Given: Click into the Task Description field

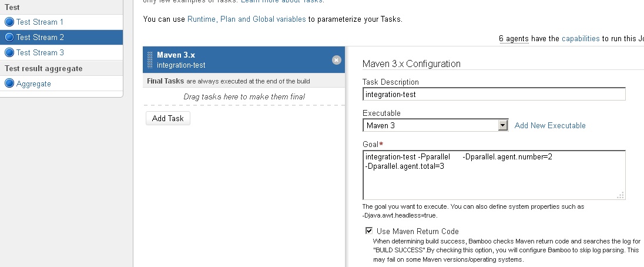Looking at the screenshot, I should (x=494, y=94).
